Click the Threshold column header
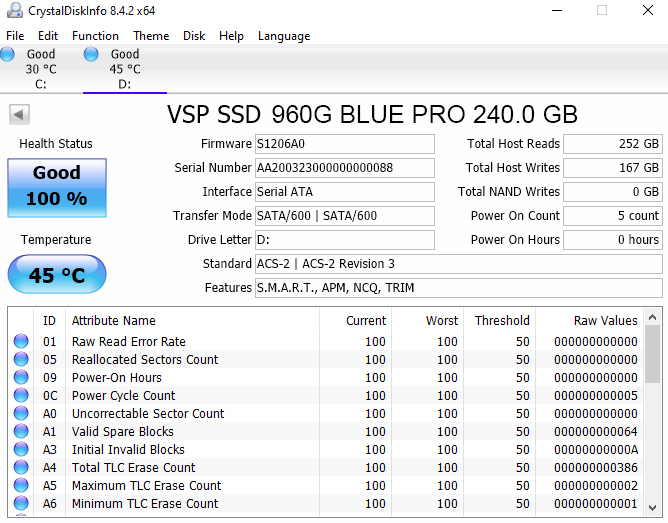The height and width of the screenshot is (523, 668). (499, 320)
